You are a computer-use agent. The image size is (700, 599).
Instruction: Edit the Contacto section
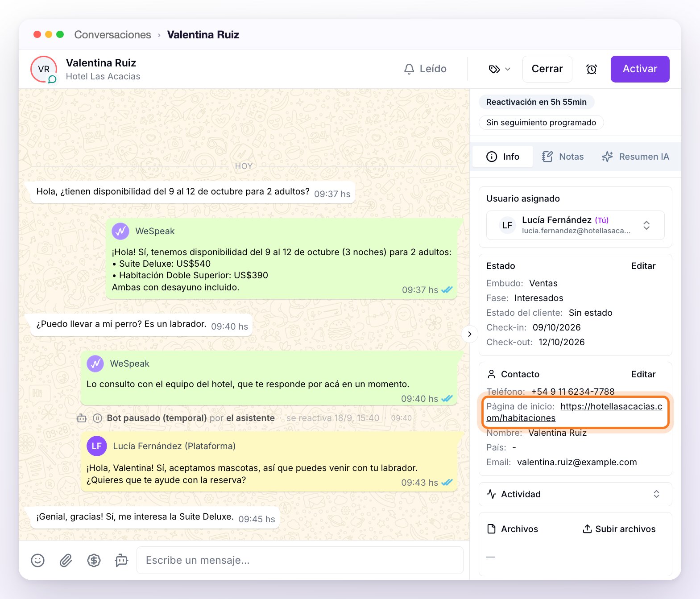coord(643,374)
